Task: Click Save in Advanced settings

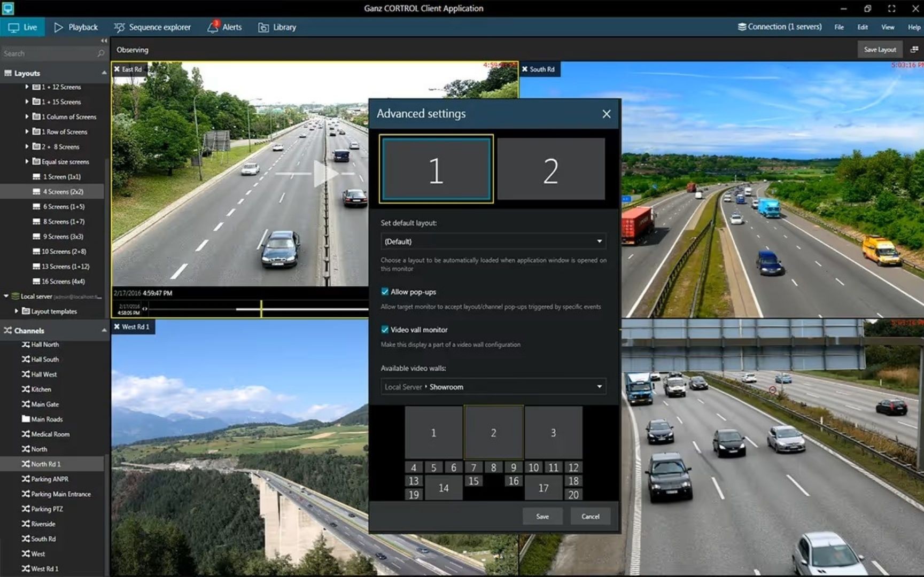Action: (x=542, y=516)
